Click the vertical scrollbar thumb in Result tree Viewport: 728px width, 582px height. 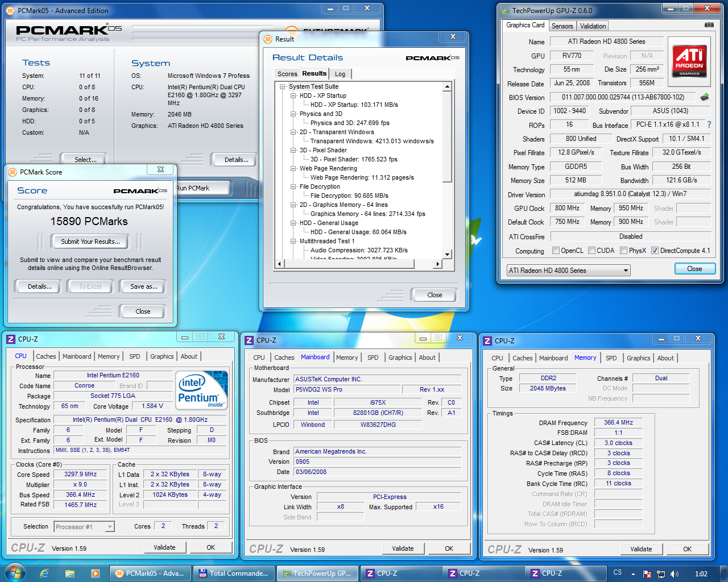(x=448, y=136)
